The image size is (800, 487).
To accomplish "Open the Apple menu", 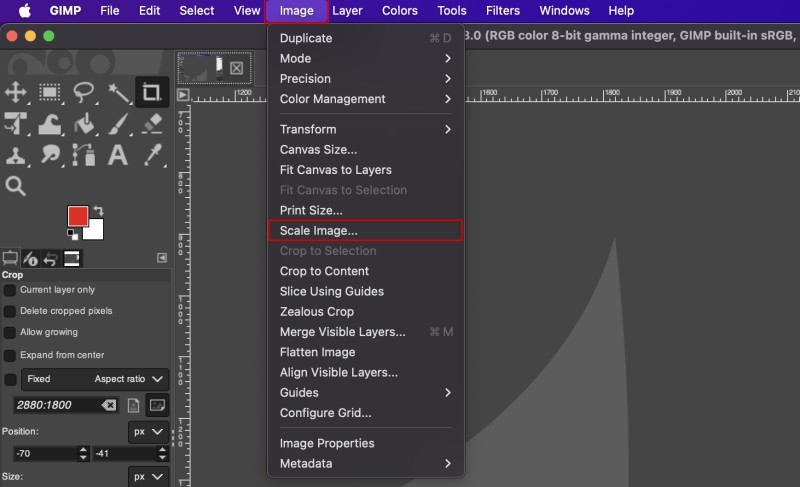I will coord(24,11).
